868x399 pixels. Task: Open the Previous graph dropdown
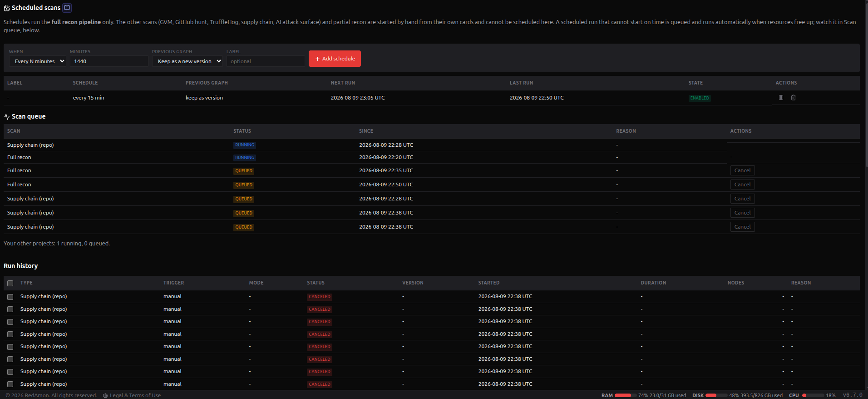click(x=187, y=61)
